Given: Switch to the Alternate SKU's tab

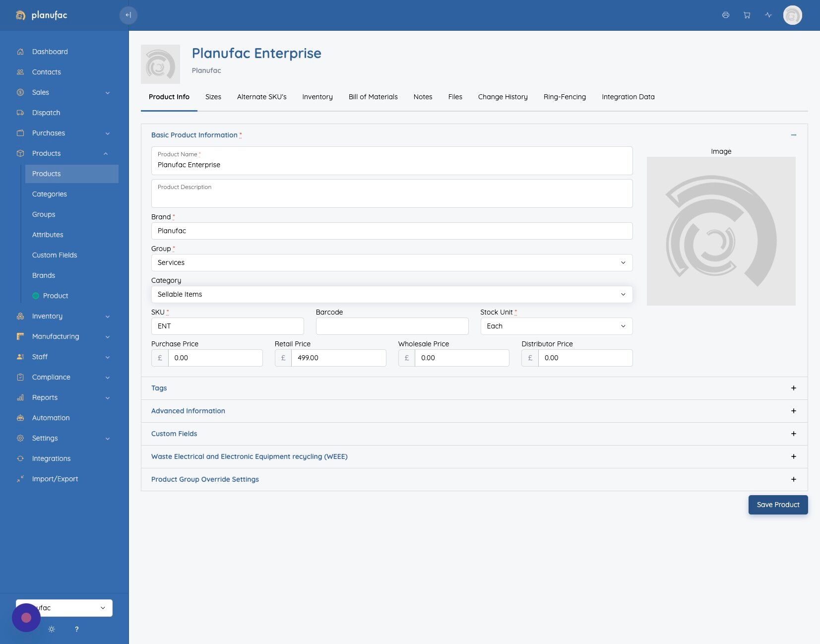Looking at the screenshot, I should (x=262, y=97).
